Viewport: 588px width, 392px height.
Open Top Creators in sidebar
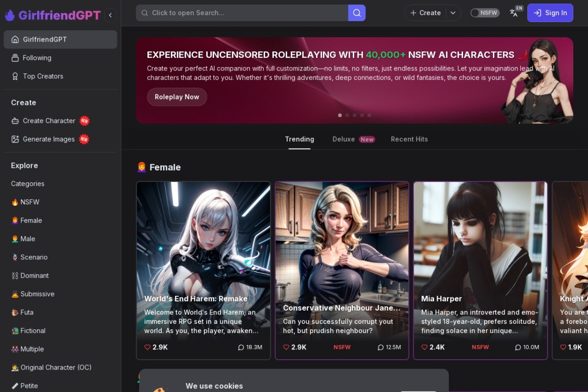[x=43, y=76]
